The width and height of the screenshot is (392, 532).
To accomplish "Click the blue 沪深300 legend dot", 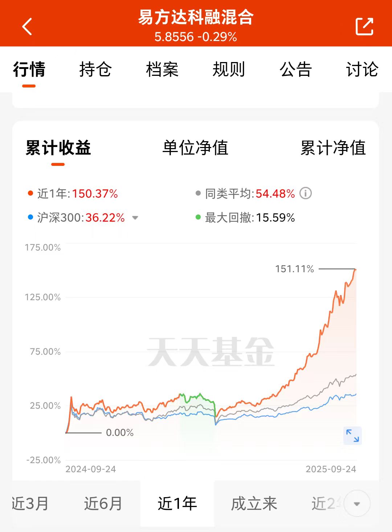I will [31, 217].
